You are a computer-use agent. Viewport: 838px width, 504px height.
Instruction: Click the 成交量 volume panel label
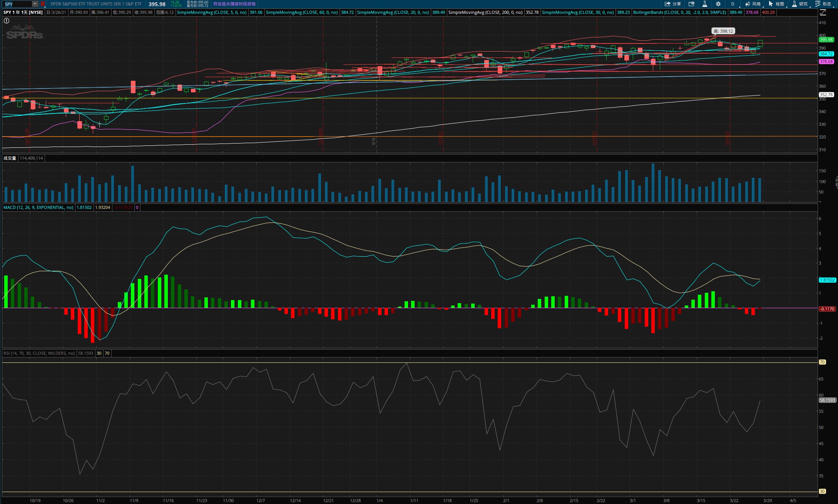(10, 158)
